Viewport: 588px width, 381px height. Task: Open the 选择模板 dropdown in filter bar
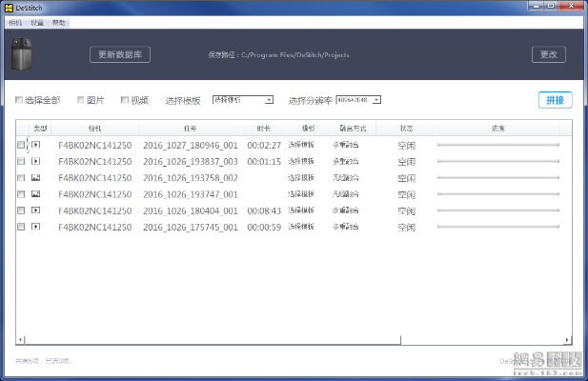242,99
